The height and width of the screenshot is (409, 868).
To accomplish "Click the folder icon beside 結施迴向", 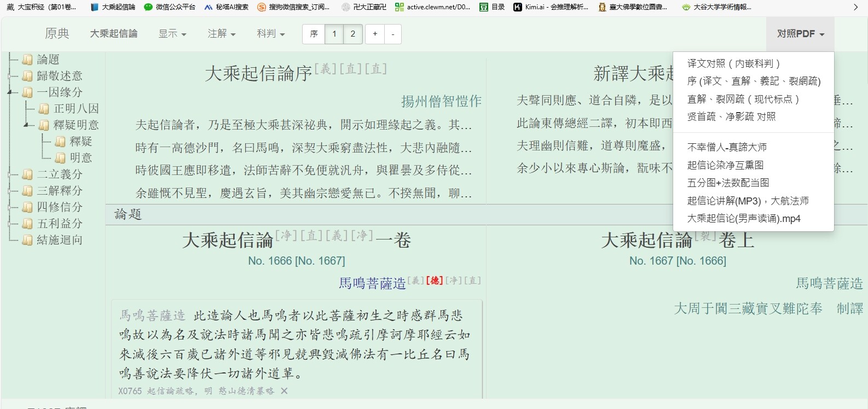I will (27, 240).
